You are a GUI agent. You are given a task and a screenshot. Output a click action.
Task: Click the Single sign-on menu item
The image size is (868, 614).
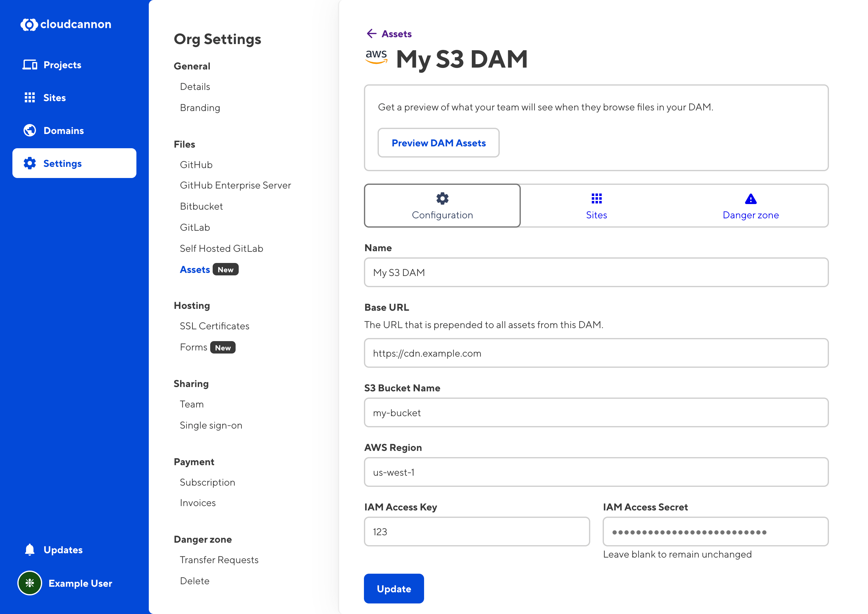pyautogui.click(x=211, y=425)
